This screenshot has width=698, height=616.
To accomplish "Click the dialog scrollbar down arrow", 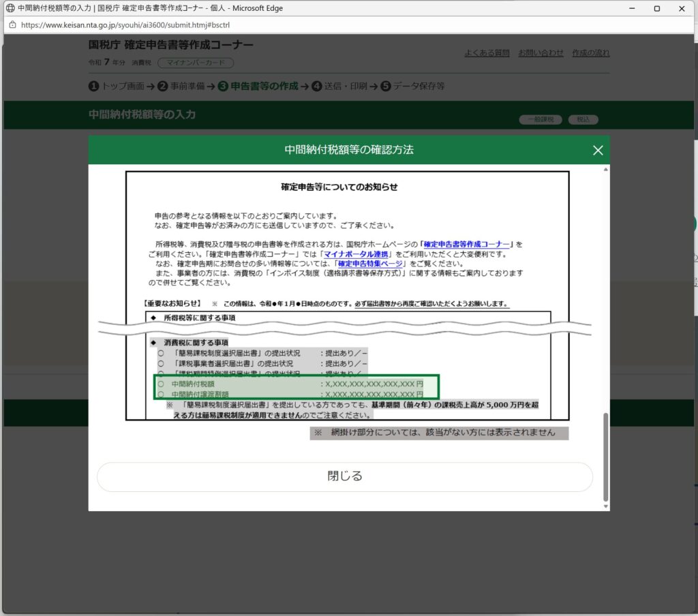I will click(x=605, y=506).
